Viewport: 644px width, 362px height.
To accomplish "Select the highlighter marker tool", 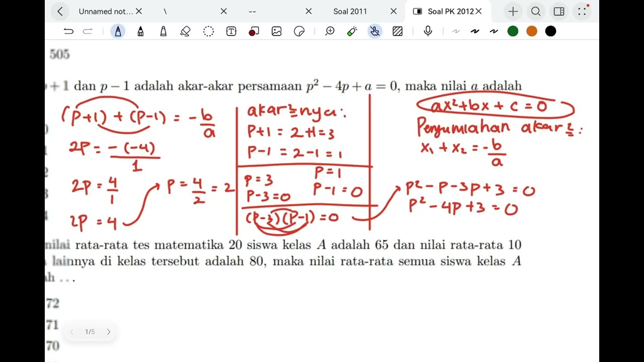I will (x=163, y=31).
